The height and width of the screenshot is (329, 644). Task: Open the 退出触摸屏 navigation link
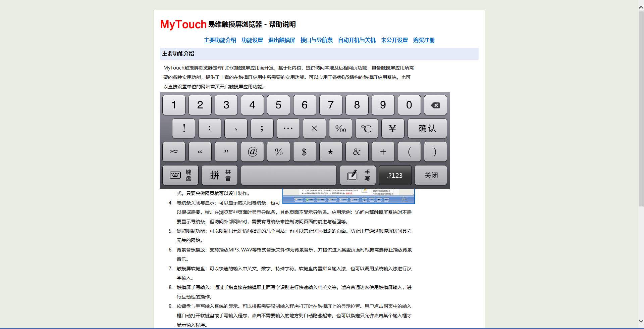click(282, 40)
